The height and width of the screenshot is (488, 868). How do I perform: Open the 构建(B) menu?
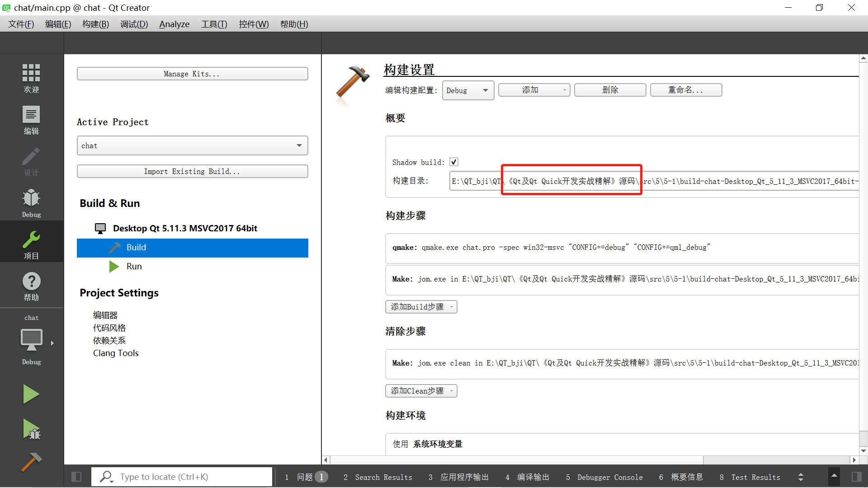point(95,24)
